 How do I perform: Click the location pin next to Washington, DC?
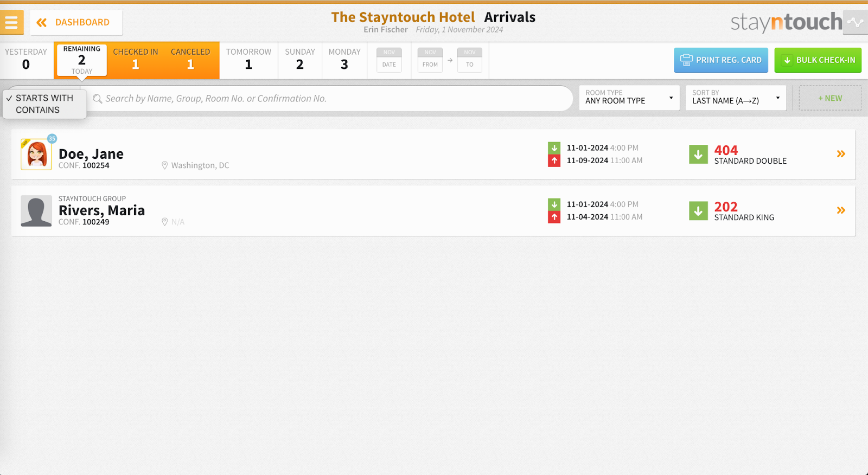click(164, 165)
